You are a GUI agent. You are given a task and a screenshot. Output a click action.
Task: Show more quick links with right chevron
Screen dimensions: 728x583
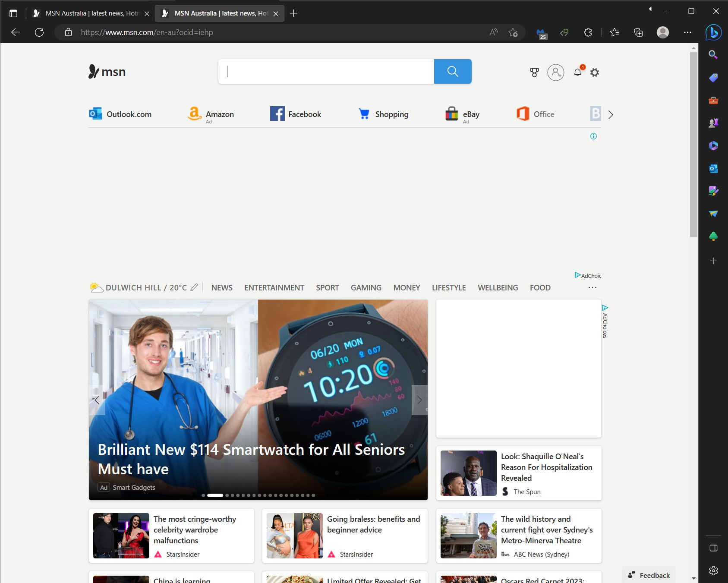click(610, 115)
